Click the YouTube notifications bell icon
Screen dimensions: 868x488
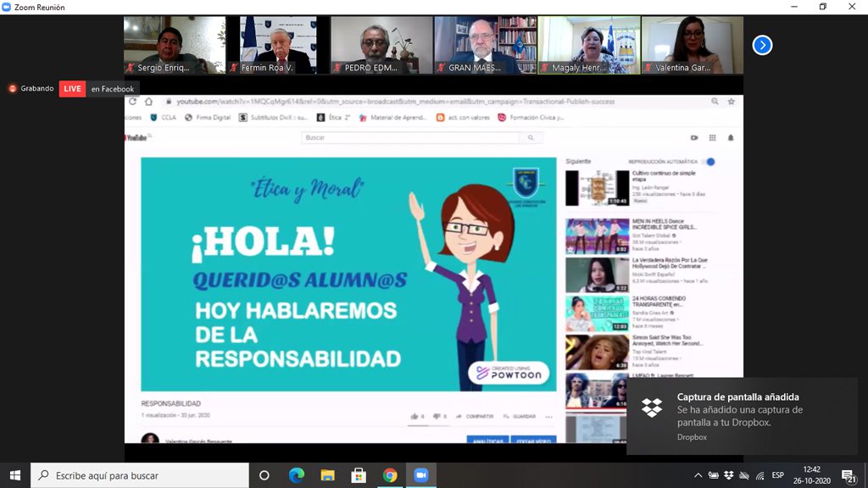[x=731, y=137]
